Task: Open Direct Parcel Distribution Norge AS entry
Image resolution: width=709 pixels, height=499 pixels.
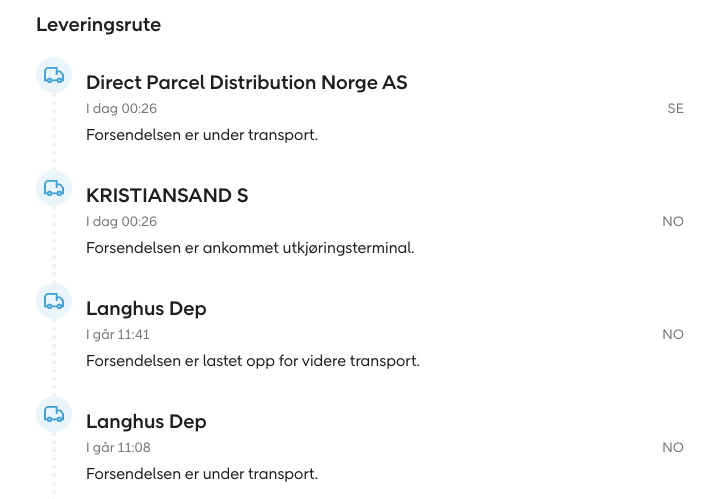Action: pyautogui.click(x=246, y=82)
